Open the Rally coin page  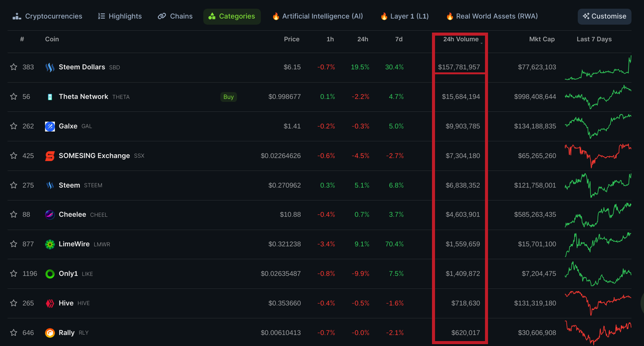[x=66, y=332]
